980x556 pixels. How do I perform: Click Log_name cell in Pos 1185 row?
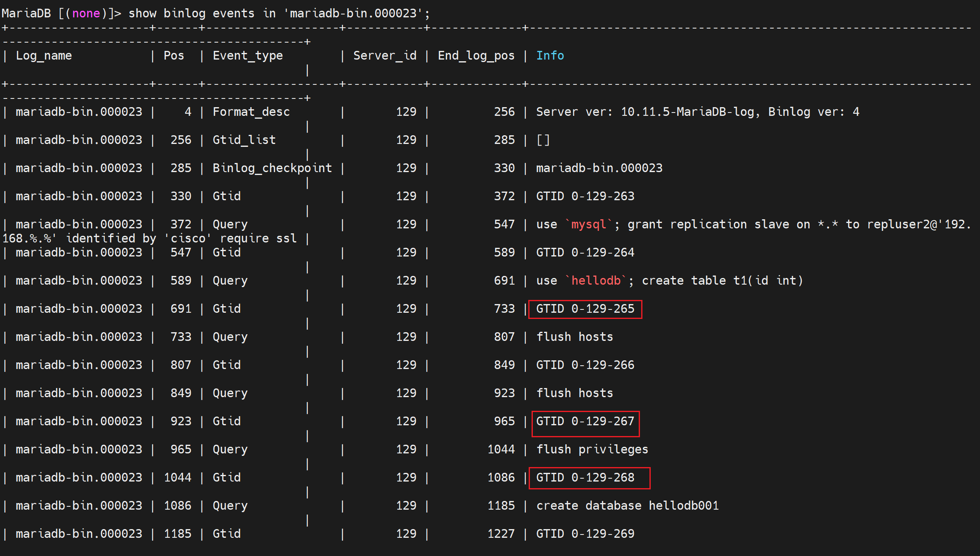79,534
